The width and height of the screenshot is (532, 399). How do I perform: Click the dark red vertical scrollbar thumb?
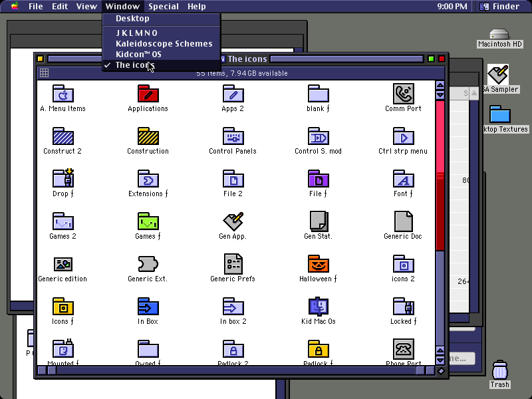click(x=440, y=175)
